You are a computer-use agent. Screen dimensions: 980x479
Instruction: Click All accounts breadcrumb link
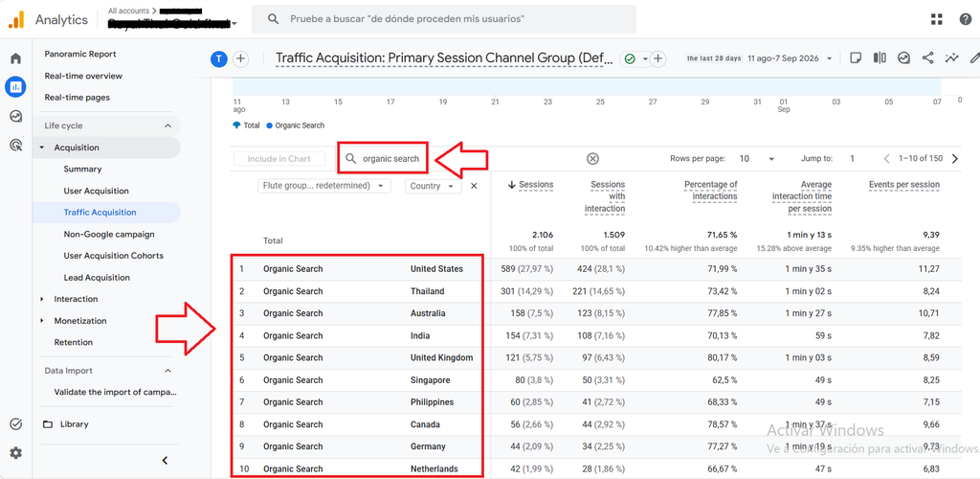tap(128, 11)
